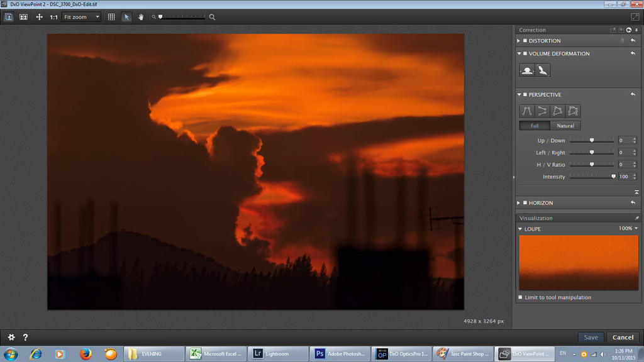
Task: Click the Intensity slider handle
Action: [x=613, y=177]
